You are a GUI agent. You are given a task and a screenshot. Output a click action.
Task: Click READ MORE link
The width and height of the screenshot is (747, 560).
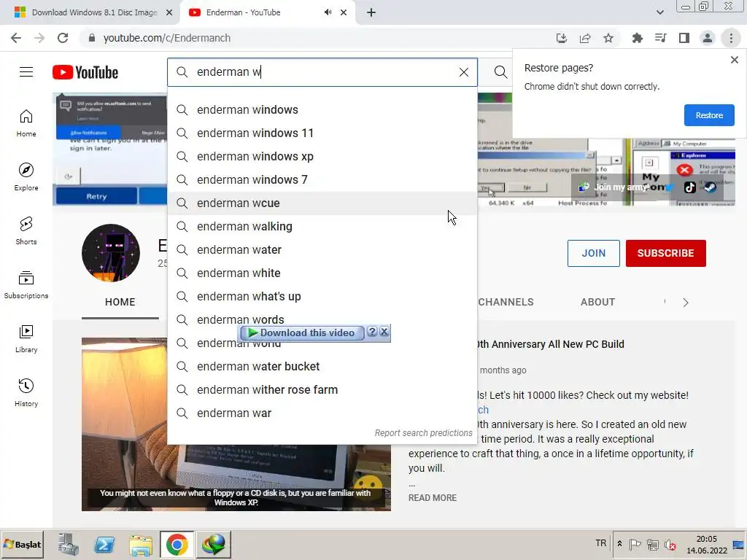pyautogui.click(x=433, y=497)
